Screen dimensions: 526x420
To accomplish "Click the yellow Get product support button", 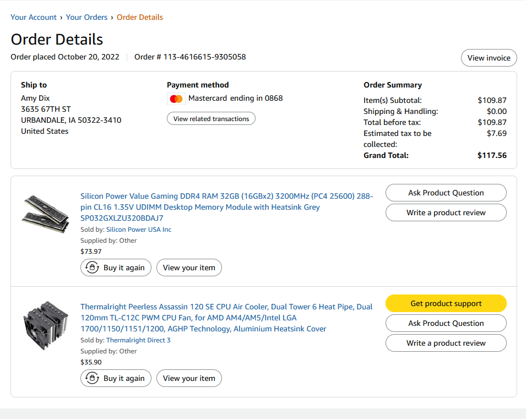I will pyautogui.click(x=446, y=303).
